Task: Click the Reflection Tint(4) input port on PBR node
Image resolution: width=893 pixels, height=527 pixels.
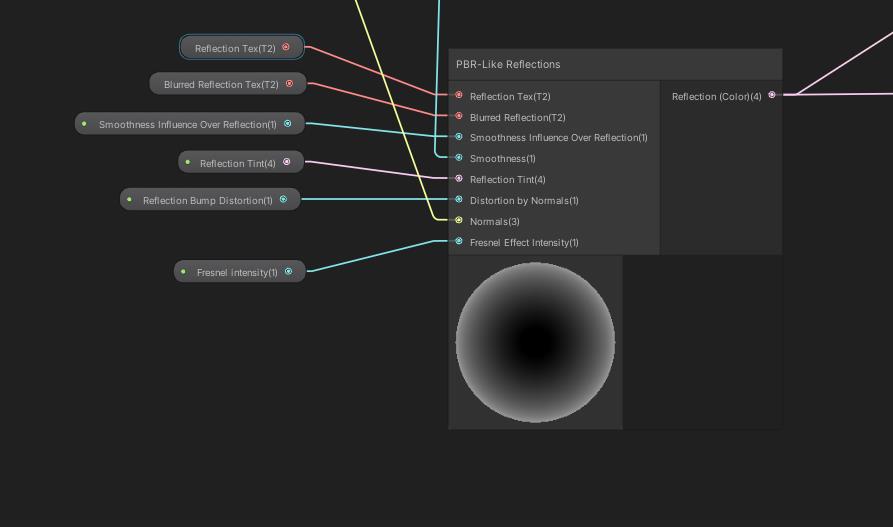Action: [x=458, y=179]
